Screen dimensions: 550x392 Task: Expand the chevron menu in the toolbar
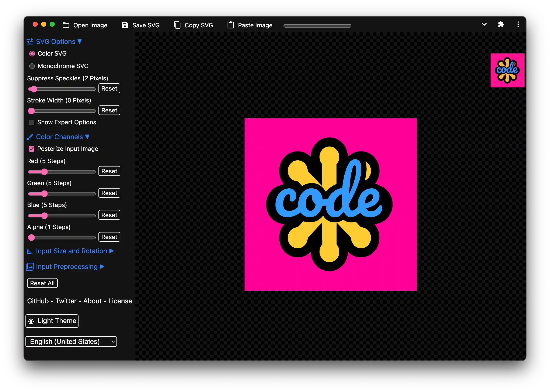484,24
